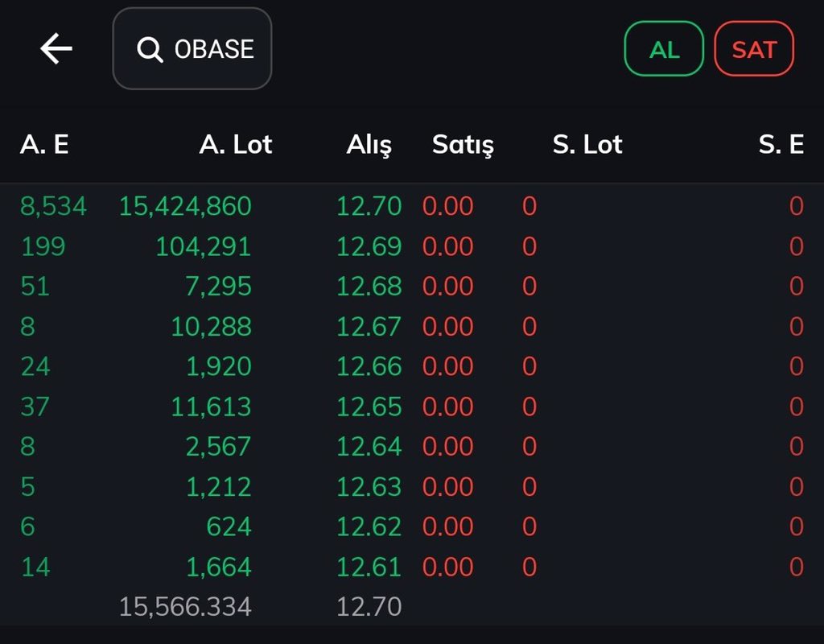
Task: Select the Satış column header
Action: click(463, 145)
